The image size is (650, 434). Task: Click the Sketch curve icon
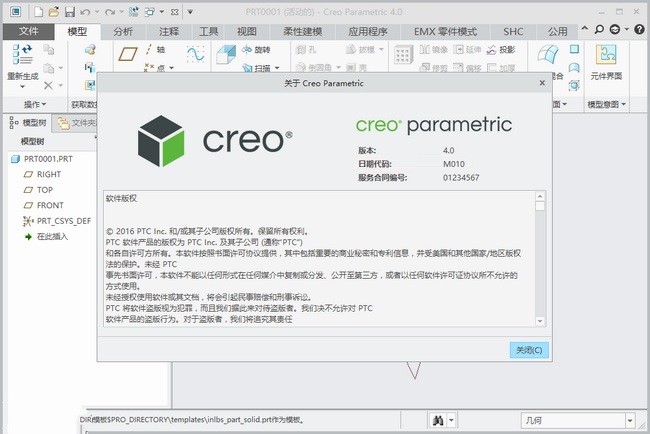pyautogui.click(x=195, y=54)
